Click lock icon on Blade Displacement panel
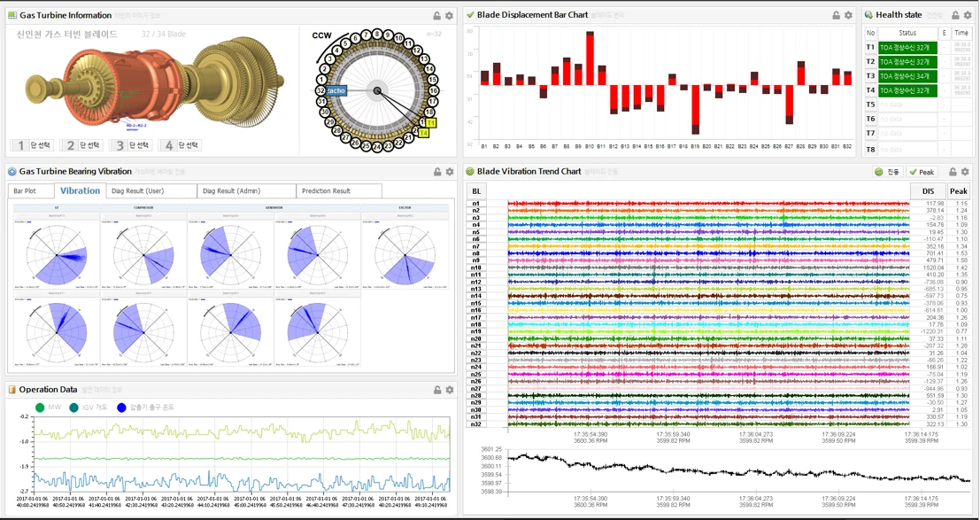Screen dimensions: 980x520 coord(836,15)
